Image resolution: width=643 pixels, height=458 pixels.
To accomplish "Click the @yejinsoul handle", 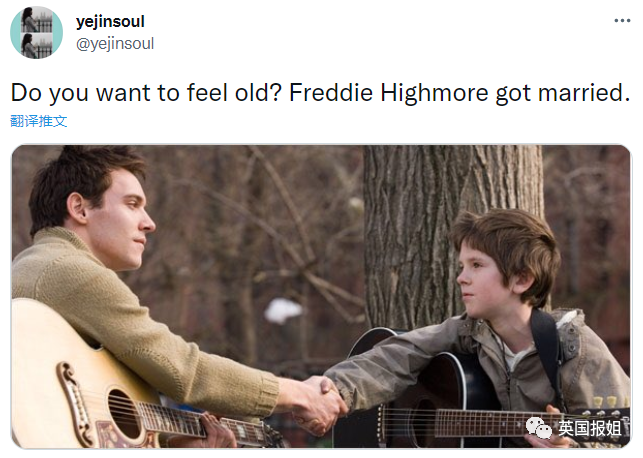I will tap(115, 43).
